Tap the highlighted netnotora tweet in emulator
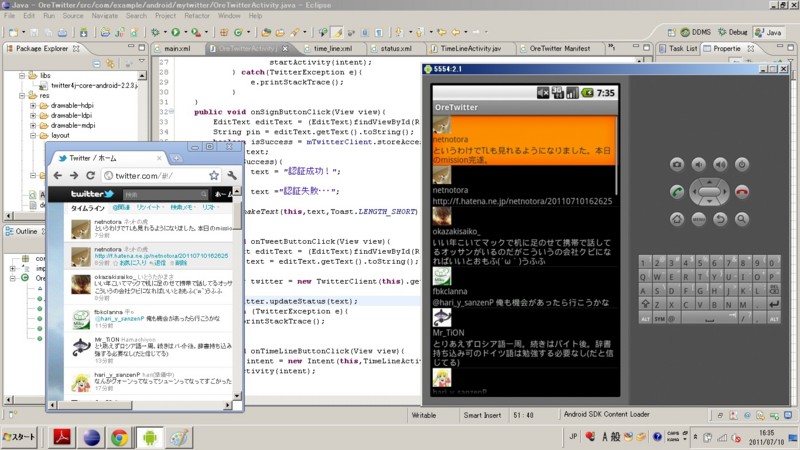The width and height of the screenshot is (800, 450). click(524, 140)
